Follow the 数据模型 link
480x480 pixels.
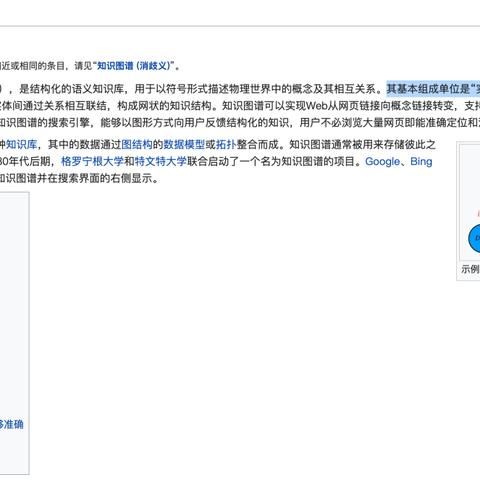(184, 145)
